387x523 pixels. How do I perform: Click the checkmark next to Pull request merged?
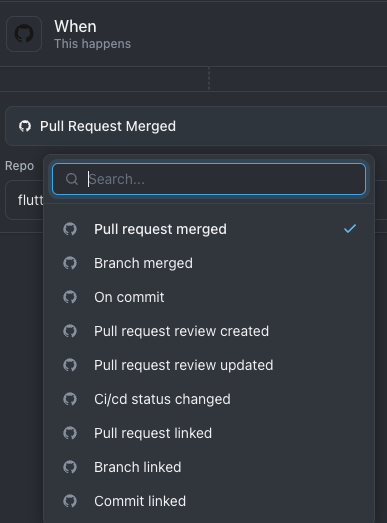pyautogui.click(x=350, y=229)
